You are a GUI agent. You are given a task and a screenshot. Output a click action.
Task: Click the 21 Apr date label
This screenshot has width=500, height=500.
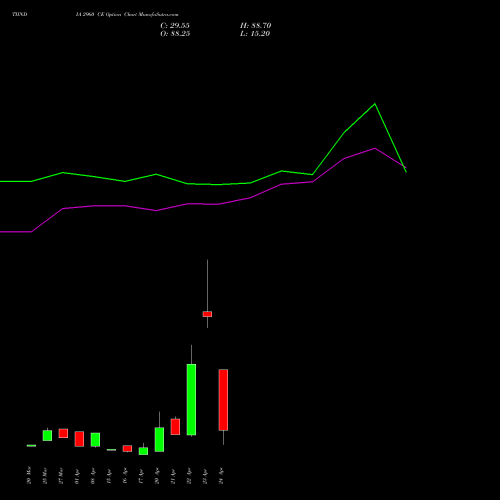coord(173,477)
